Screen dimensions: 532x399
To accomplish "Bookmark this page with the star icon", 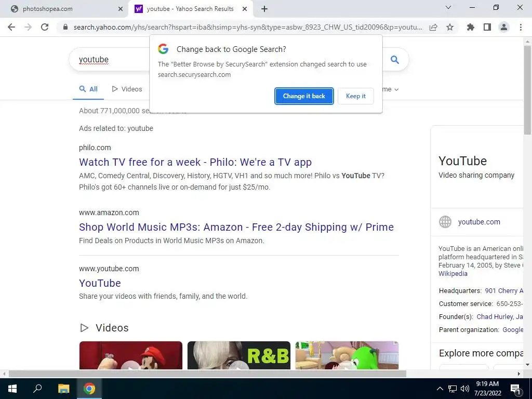I will [450, 27].
